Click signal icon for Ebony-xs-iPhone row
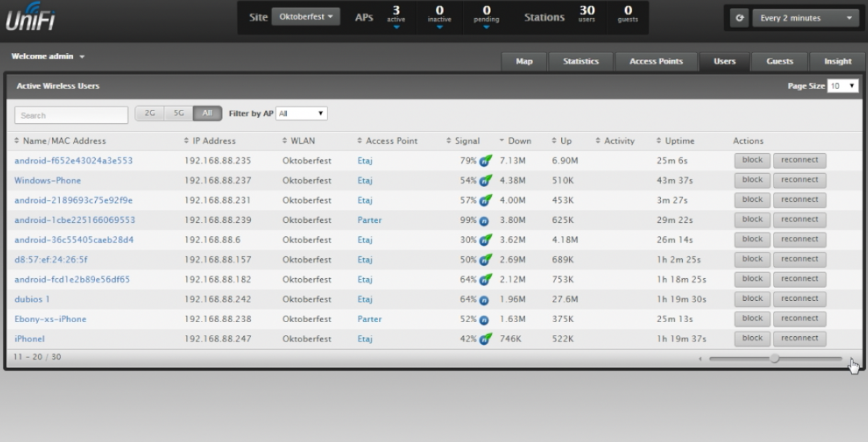868x442 pixels. pyautogui.click(x=485, y=320)
